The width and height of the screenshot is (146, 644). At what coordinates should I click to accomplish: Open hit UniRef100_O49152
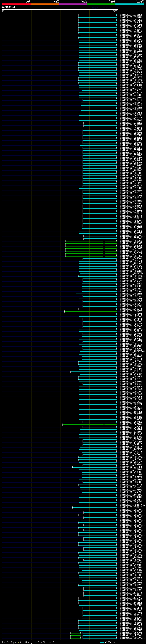click(x=131, y=572)
